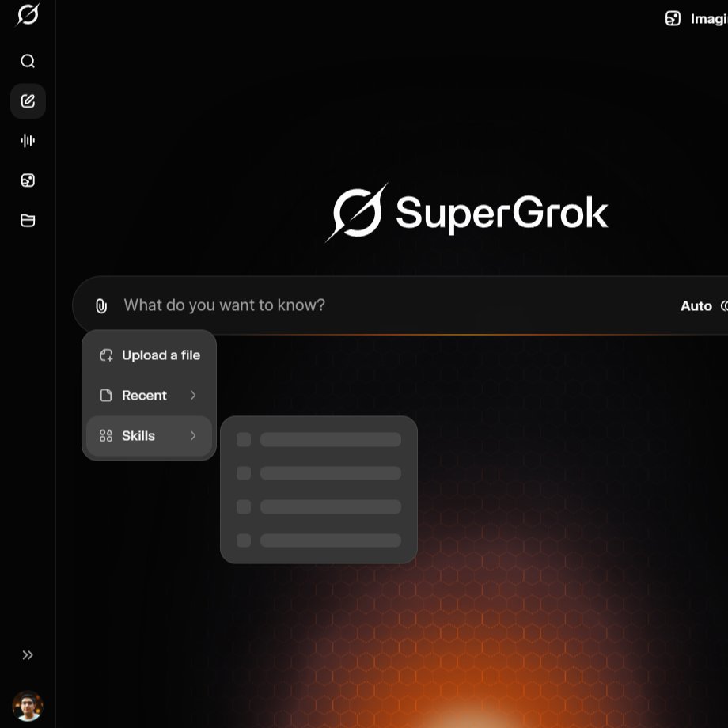Click the Imagine button at top right
The width and height of the screenshot is (728, 728).
click(696, 18)
